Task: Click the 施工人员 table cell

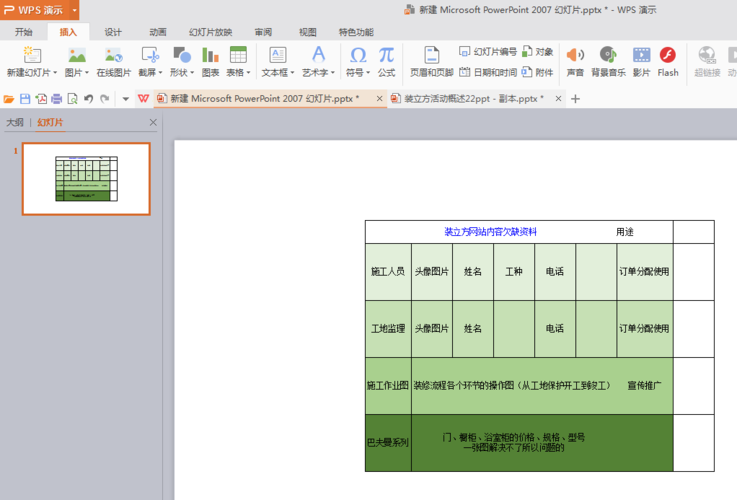Action: pyautogui.click(x=388, y=272)
